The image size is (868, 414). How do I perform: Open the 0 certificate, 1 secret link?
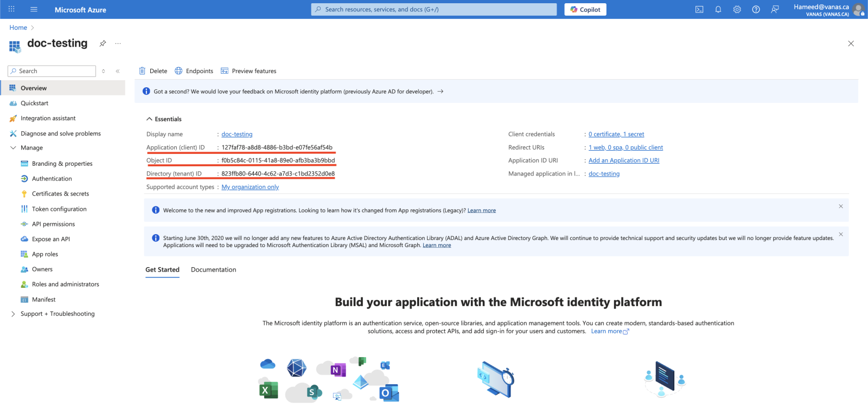click(616, 134)
